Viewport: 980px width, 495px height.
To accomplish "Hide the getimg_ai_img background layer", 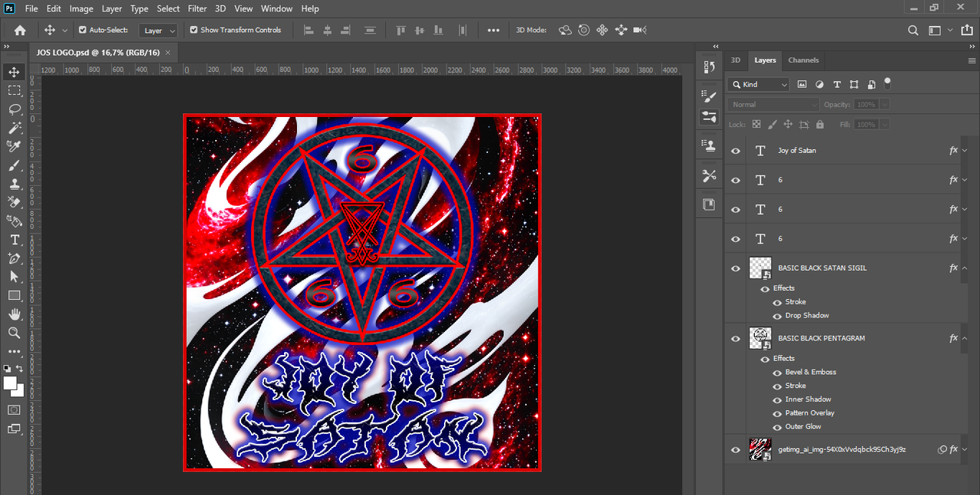I will tap(736, 450).
